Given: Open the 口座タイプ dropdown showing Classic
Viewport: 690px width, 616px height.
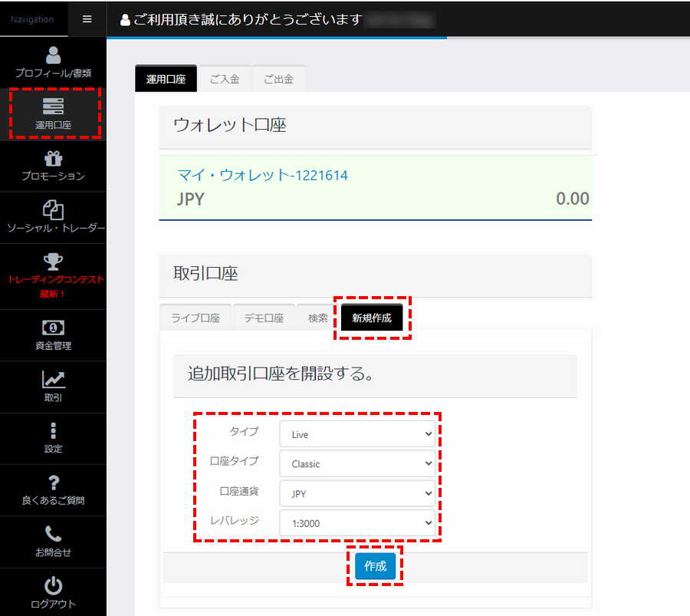Looking at the screenshot, I should [357, 463].
